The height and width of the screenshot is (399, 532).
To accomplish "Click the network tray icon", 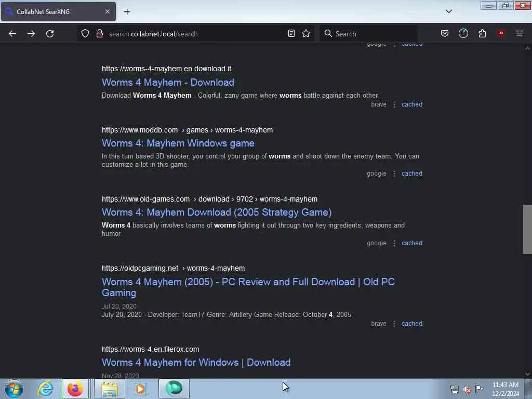I will (454, 389).
